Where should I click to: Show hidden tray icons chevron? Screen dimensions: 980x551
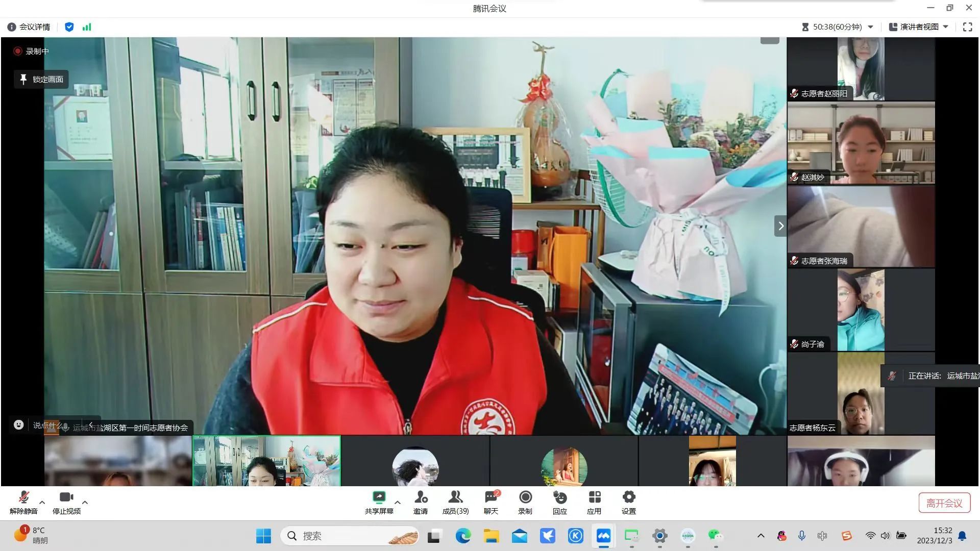click(x=761, y=536)
